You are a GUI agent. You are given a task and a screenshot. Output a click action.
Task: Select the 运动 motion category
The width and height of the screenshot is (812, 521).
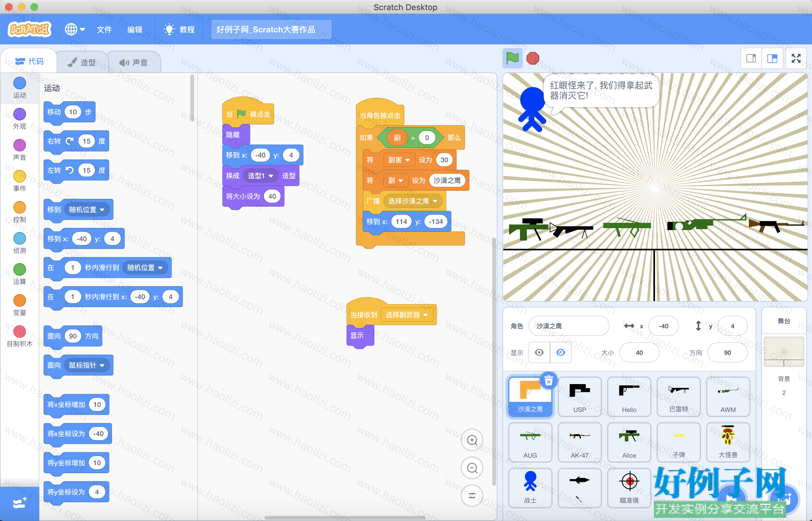[x=20, y=88]
